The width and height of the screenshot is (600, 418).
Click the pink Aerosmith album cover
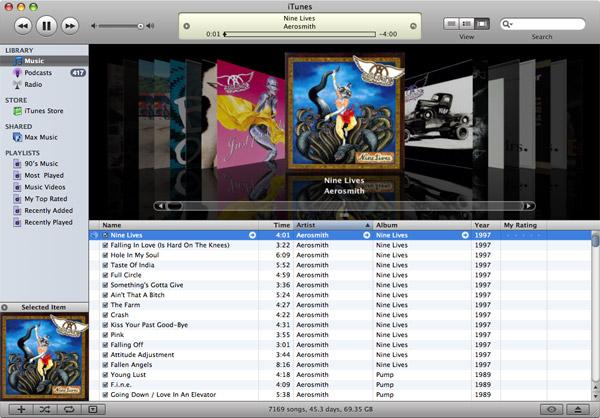tap(251, 115)
